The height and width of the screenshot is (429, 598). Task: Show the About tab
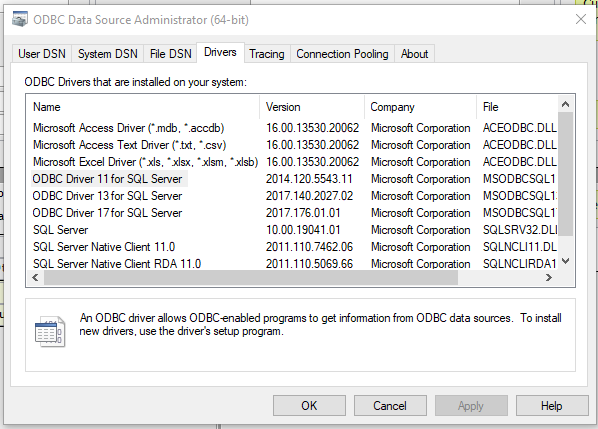pyautogui.click(x=414, y=54)
